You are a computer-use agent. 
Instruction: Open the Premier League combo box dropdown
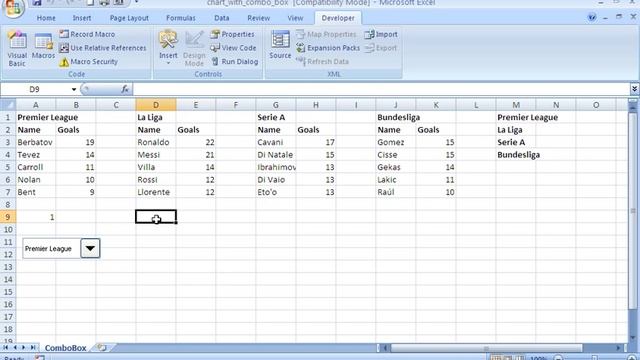point(90,248)
